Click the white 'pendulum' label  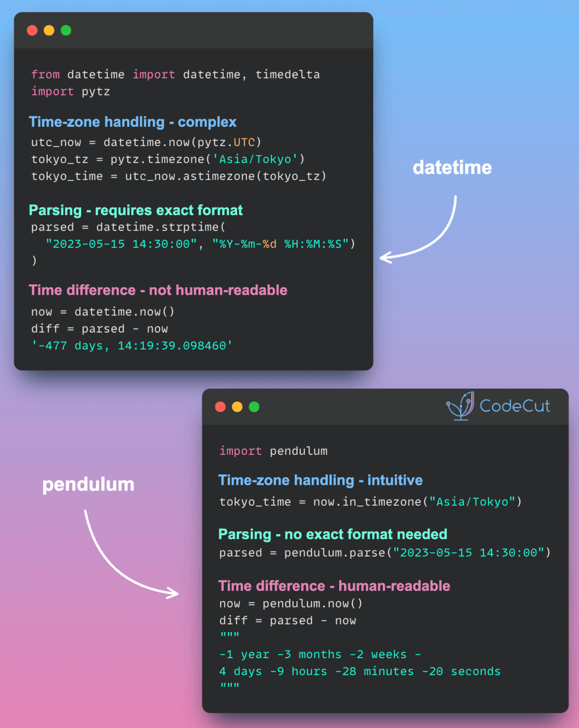coord(88,484)
